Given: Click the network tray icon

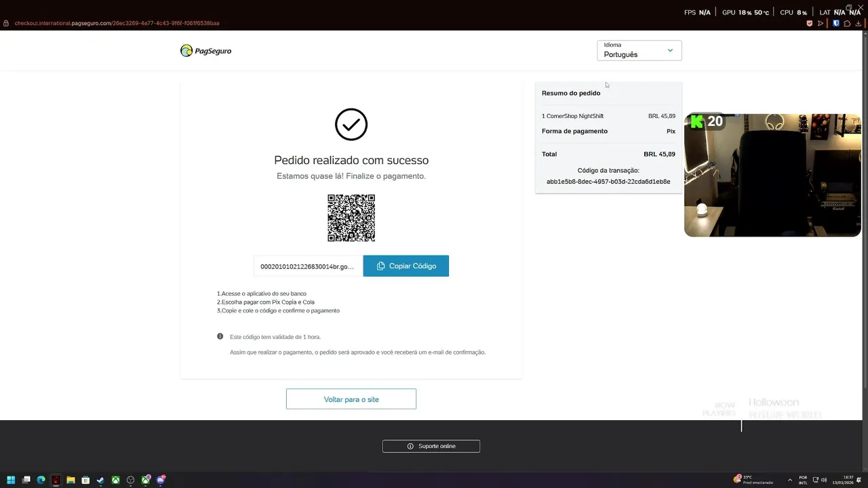Looking at the screenshot, I should click(816, 480).
